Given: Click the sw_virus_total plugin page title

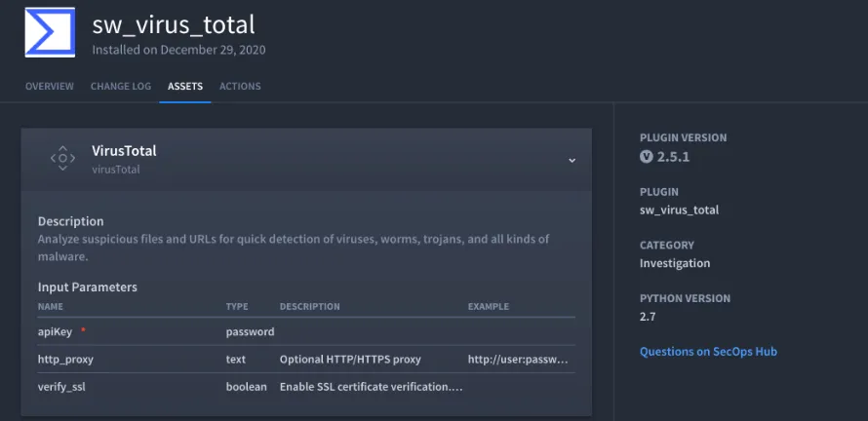Looking at the screenshot, I should tap(174, 25).
